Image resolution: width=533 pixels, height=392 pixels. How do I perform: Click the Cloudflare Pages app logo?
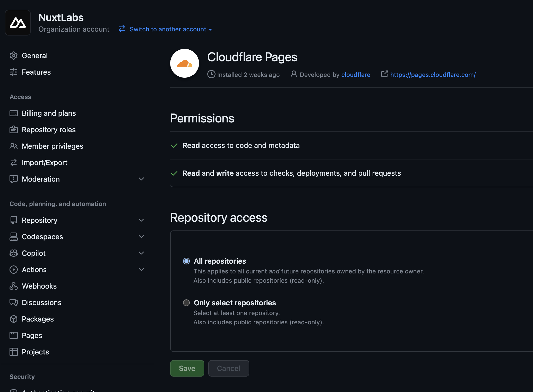point(184,63)
